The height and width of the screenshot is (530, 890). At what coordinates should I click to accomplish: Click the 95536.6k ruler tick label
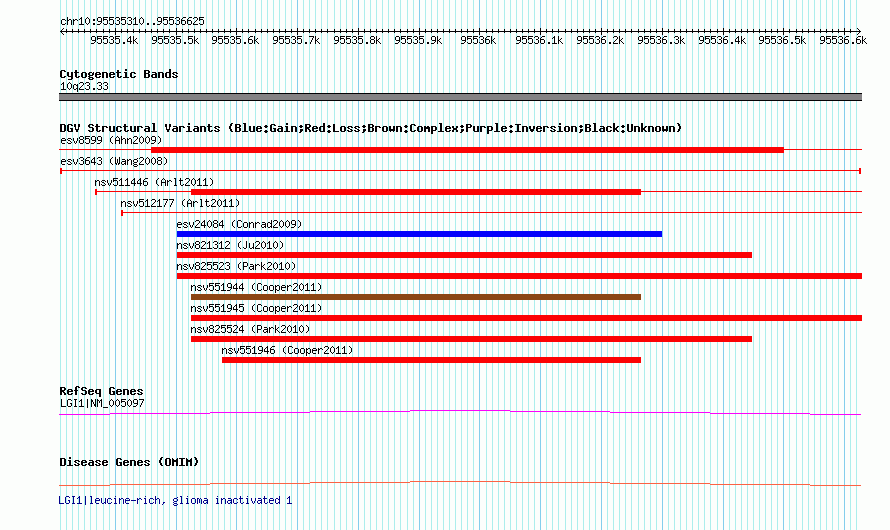coord(843,40)
